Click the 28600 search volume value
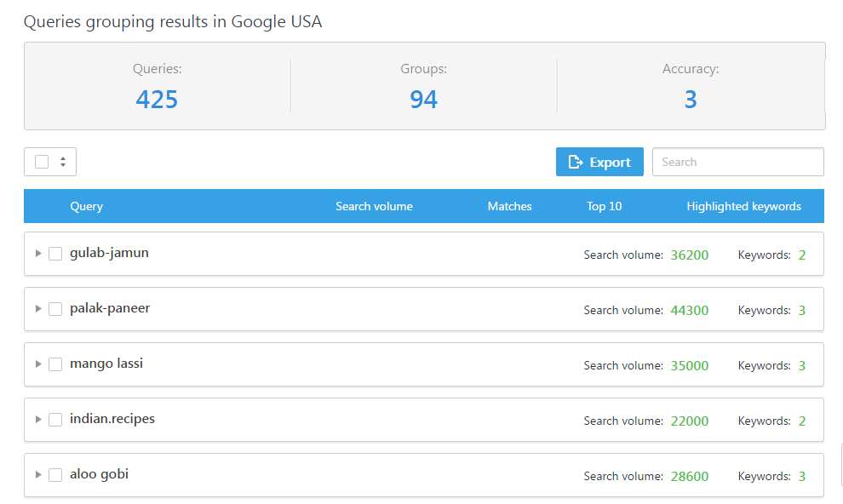 pyautogui.click(x=689, y=477)
